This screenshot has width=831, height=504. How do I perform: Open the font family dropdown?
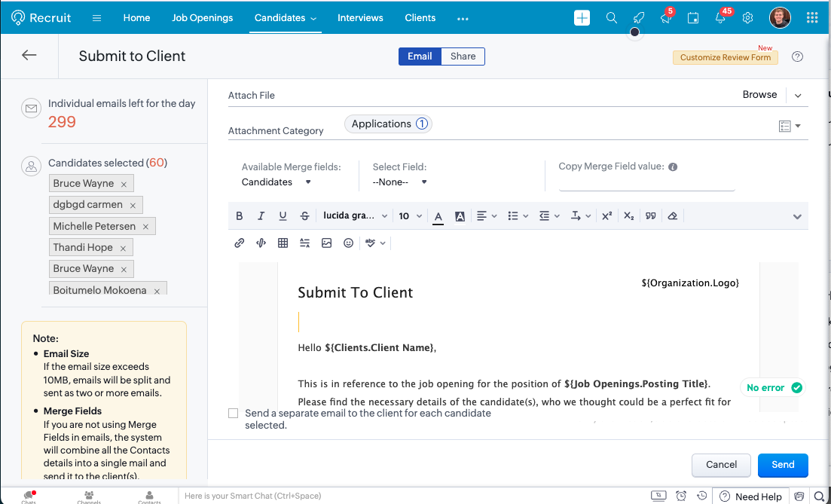tap(355, 216)
